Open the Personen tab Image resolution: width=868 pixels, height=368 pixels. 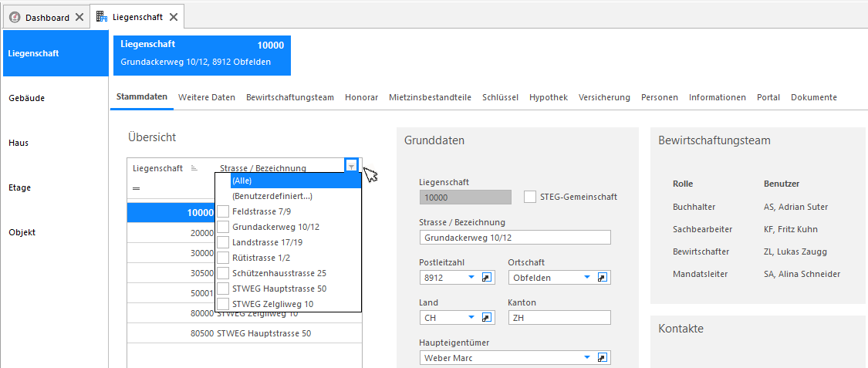pos(660,97)
